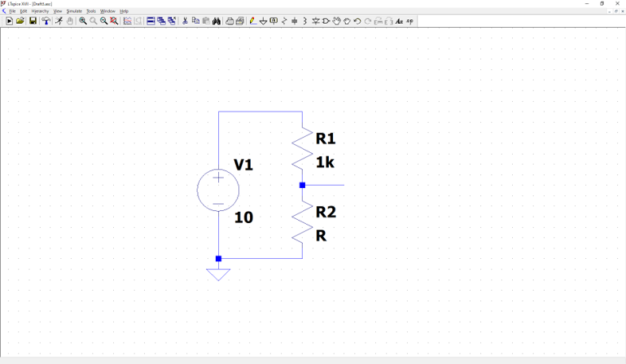Run the simulation with running-man icon
The width and height of the screenshot is (626, 364).
tap(59, 22)
